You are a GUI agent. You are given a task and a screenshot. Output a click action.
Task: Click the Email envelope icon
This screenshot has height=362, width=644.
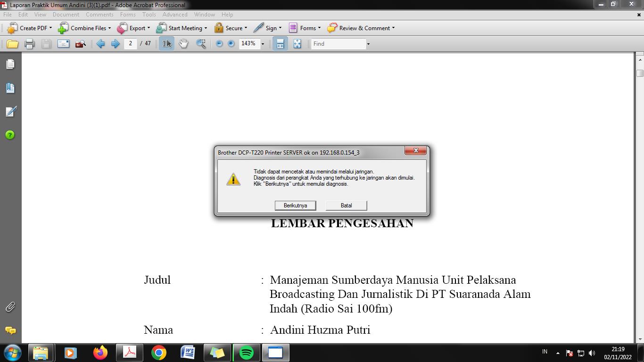(x=63, y=44)
